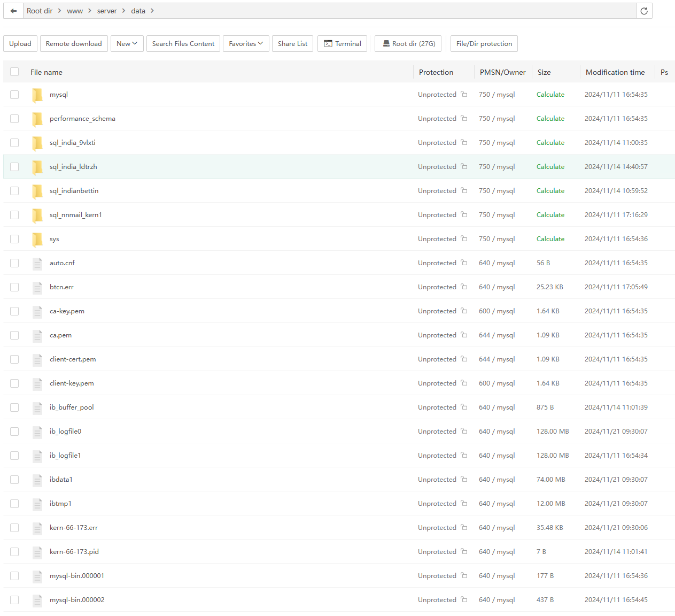Click the lock icon for auto.cnf
This screenshot has height=616, width=675.
click(x=464, y=263)
